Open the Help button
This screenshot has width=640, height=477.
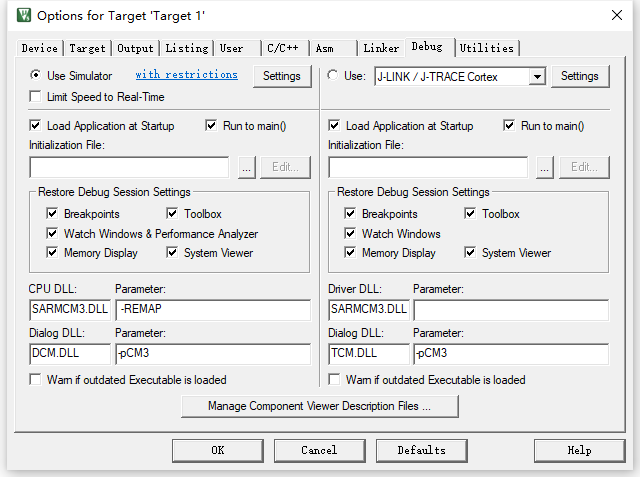(x=579, y=450)
